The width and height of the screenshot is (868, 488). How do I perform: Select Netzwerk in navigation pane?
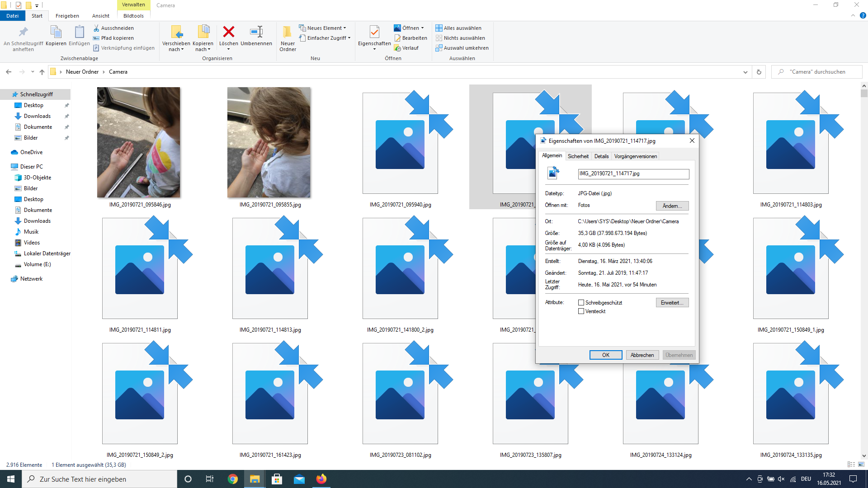coord(31,279)
